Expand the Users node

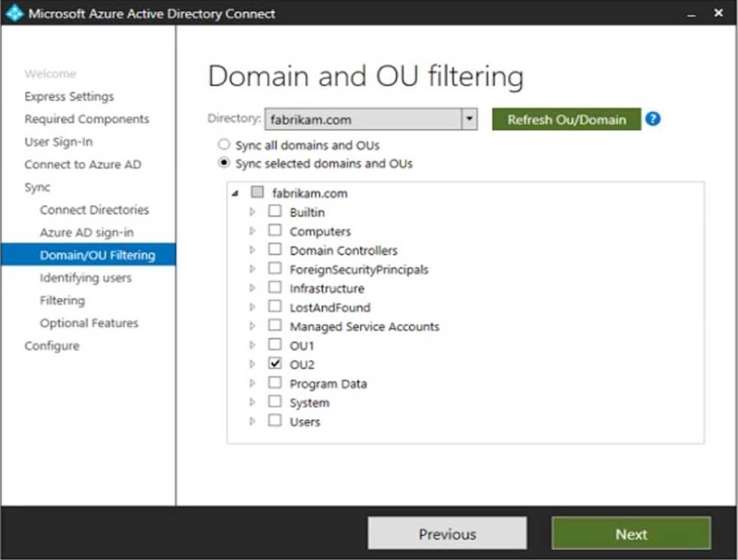pos(252,421)
